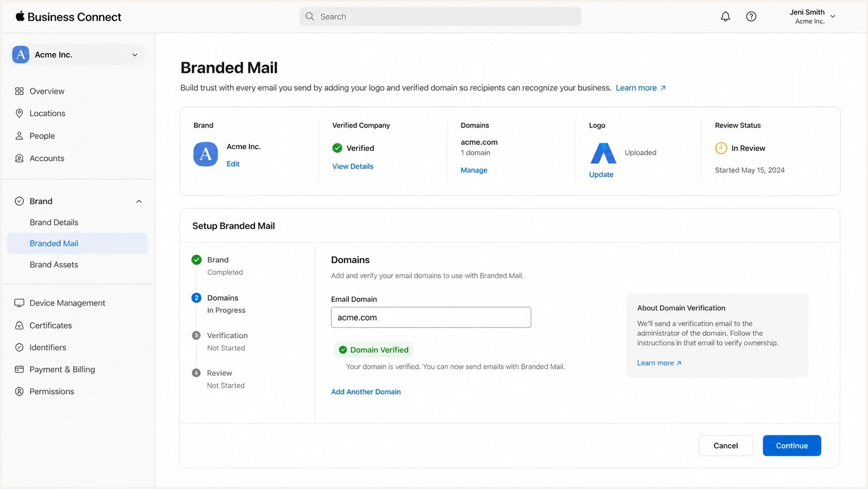Click the 'In Progress' step status text
This screenshot has width=868, height=489.
[226, 310]
